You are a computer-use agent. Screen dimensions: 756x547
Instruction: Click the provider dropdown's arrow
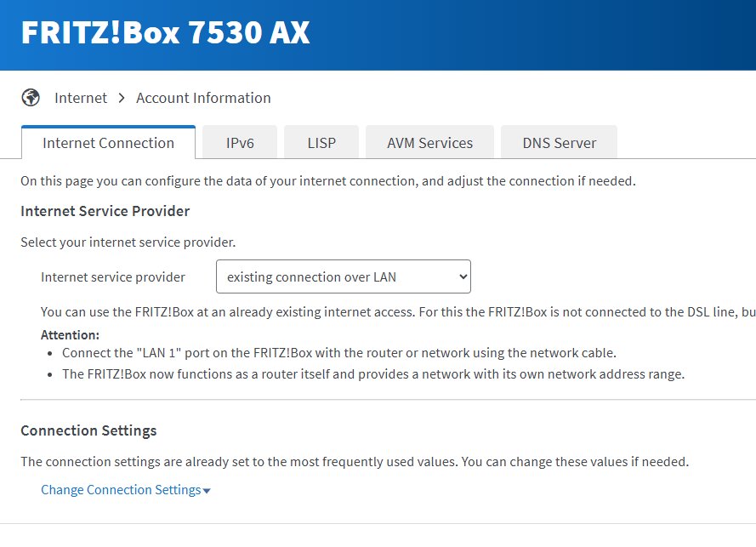(463, 276)
